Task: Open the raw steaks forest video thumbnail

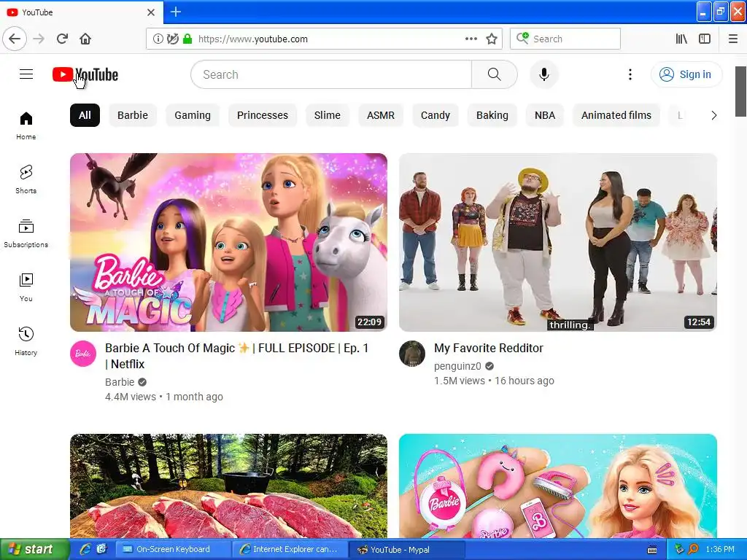Action: tap(228, 486)
